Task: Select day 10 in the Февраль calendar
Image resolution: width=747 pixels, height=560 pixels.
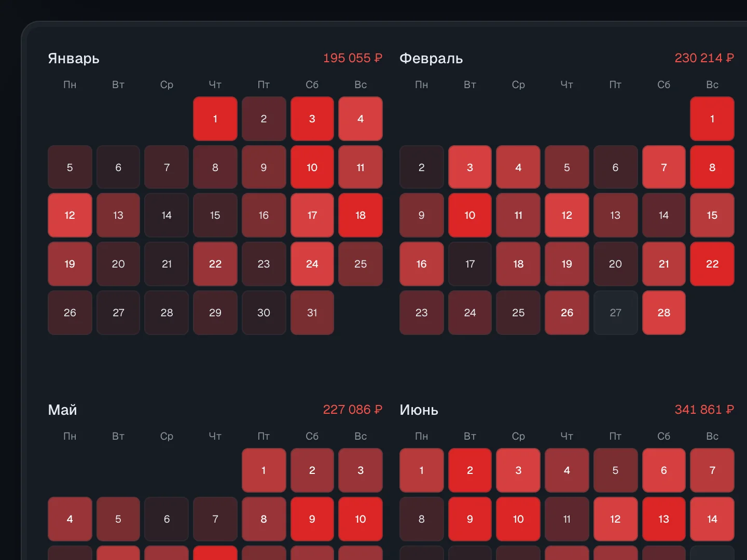Action: click(x=470, y=215)
